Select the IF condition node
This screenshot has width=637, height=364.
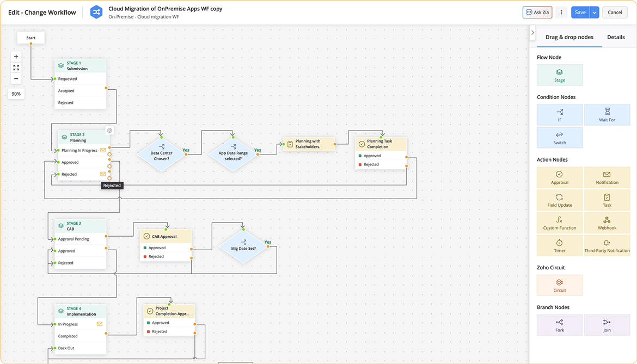(559, 114)
